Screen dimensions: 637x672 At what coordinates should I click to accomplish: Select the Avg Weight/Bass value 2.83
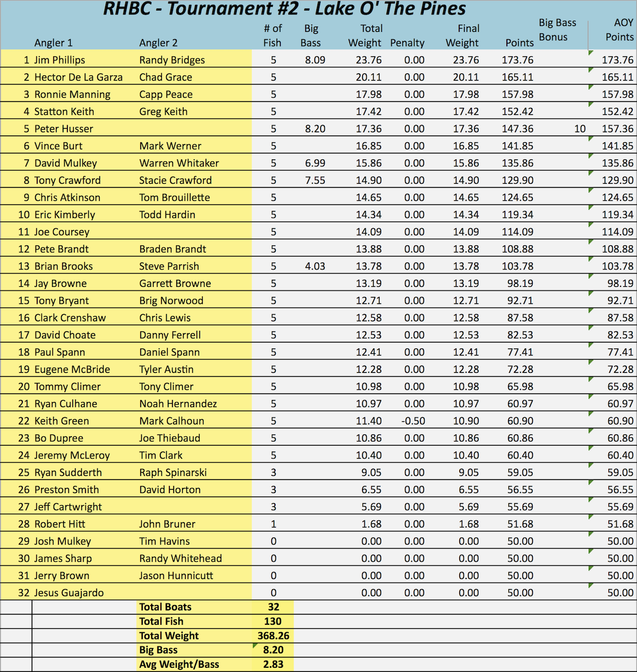coord(273,665)
